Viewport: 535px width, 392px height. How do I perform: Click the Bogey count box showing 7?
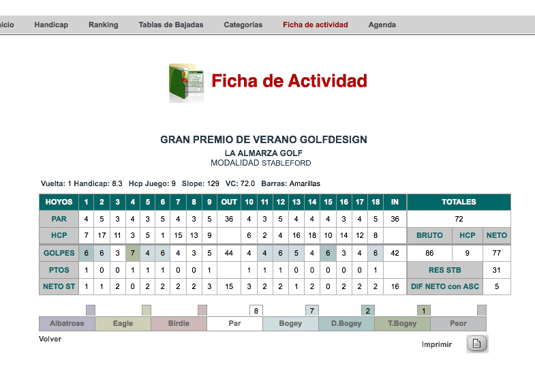click(x=312, y=310)
